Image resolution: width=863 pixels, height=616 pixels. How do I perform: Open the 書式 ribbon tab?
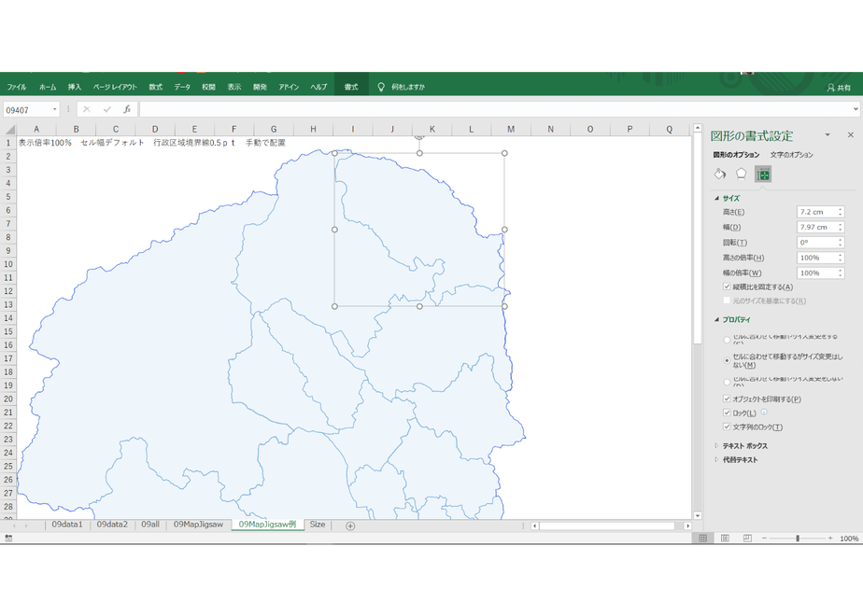351,87
